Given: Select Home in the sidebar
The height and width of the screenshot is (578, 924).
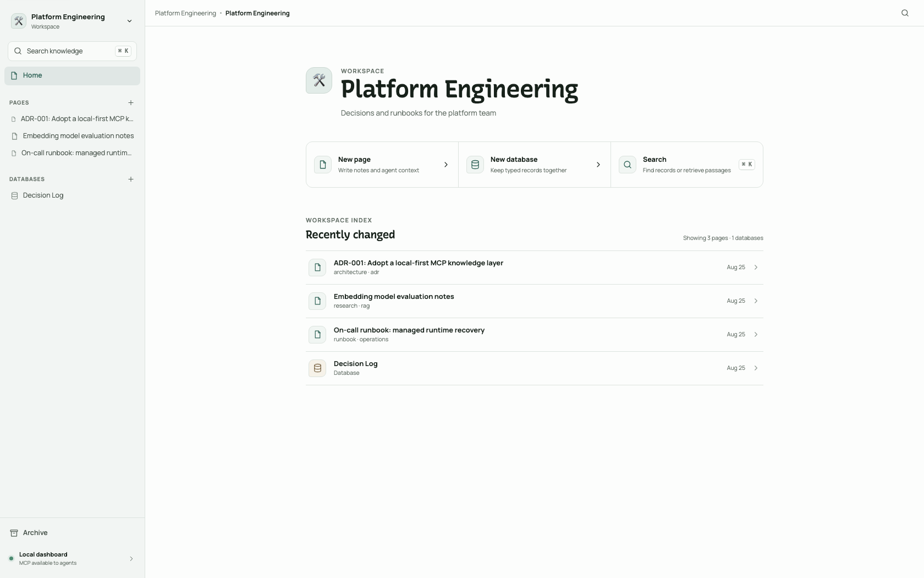Looking at the screenshot, I should click(x=72, y=76).
